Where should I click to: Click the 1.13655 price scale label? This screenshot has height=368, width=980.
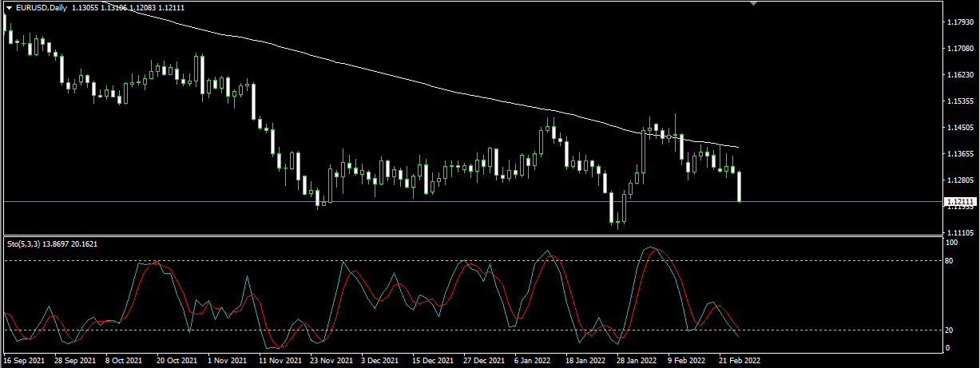point(958,154)
